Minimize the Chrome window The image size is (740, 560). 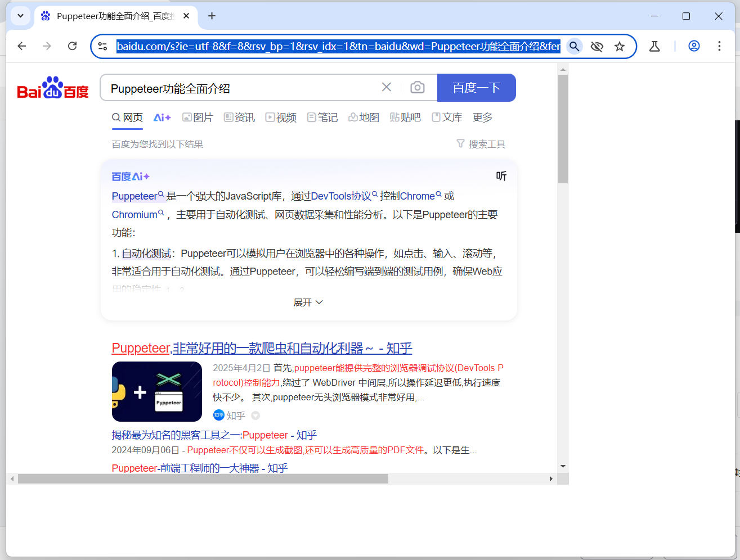pos(654,16)
